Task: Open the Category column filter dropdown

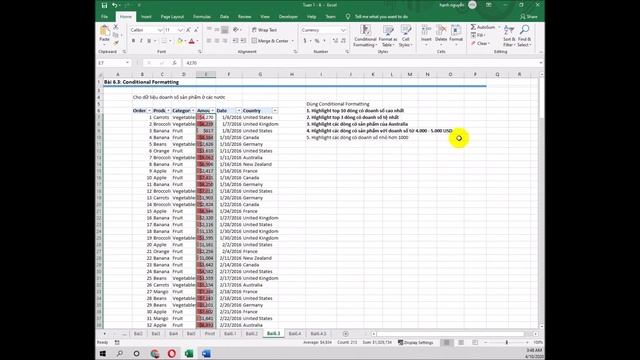Action: coord(193,111)
